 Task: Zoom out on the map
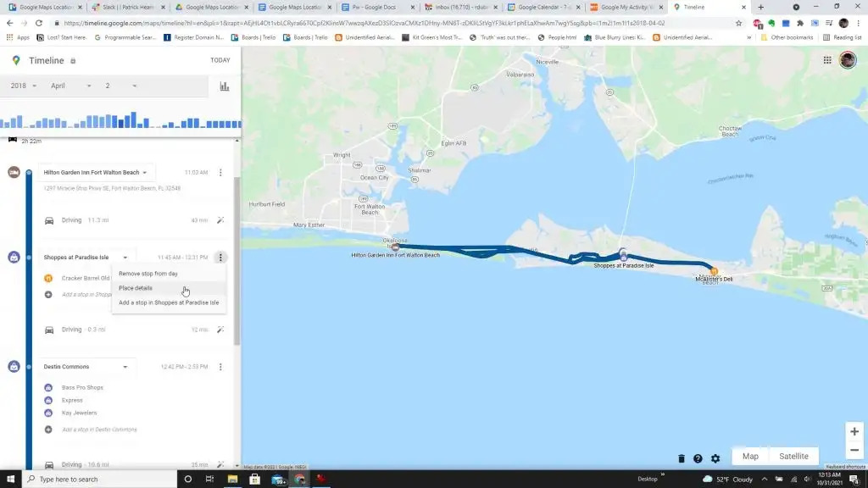854,451
